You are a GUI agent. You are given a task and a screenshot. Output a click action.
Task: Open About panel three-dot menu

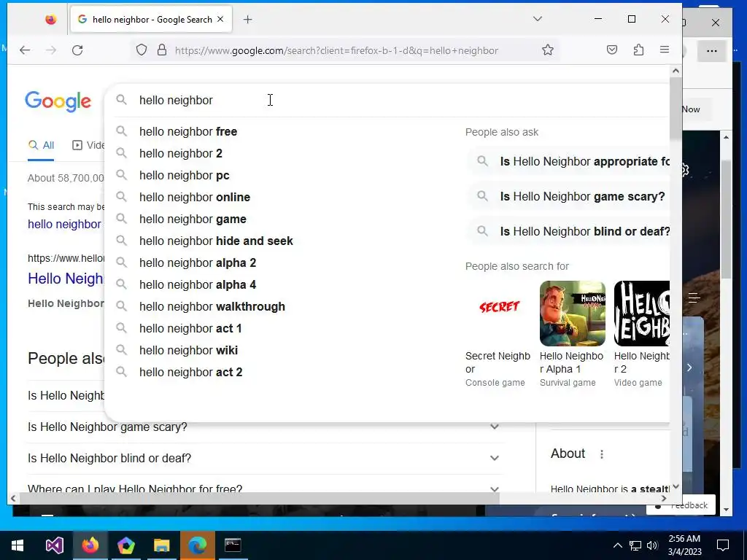tap(602, 454)
